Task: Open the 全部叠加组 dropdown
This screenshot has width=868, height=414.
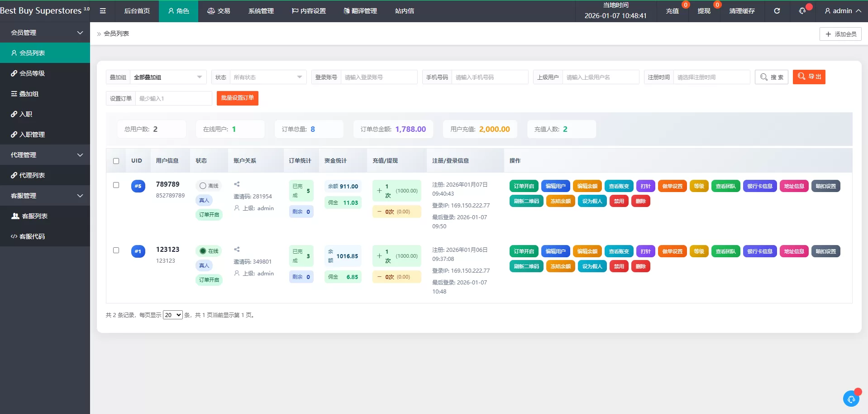Action: coord(167,77)
